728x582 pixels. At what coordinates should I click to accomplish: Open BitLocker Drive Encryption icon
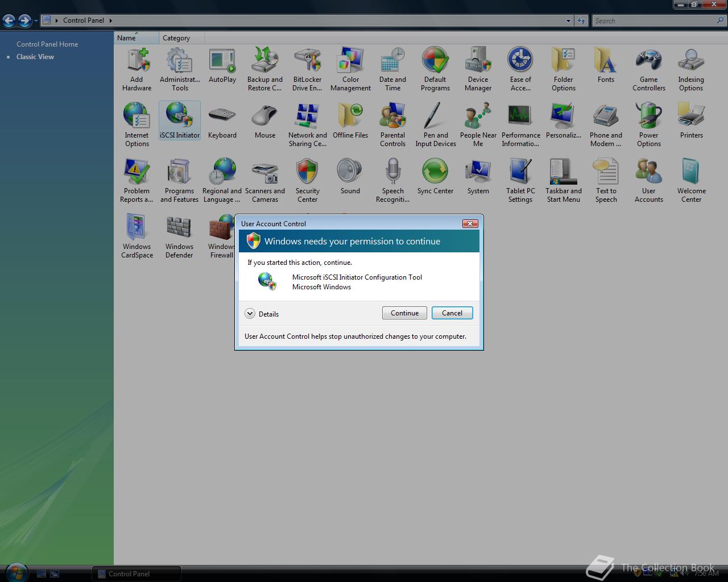308,69
